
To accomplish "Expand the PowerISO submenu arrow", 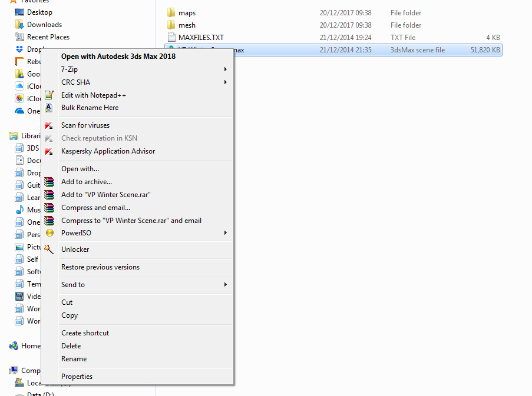I will point(225,233).
